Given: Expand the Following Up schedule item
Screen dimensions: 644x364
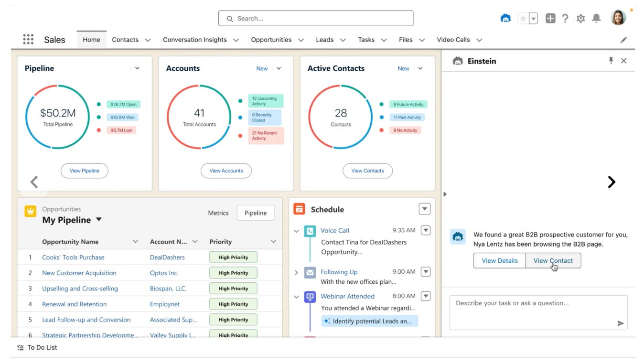Looking at the screenshot, I should (296, 272).
